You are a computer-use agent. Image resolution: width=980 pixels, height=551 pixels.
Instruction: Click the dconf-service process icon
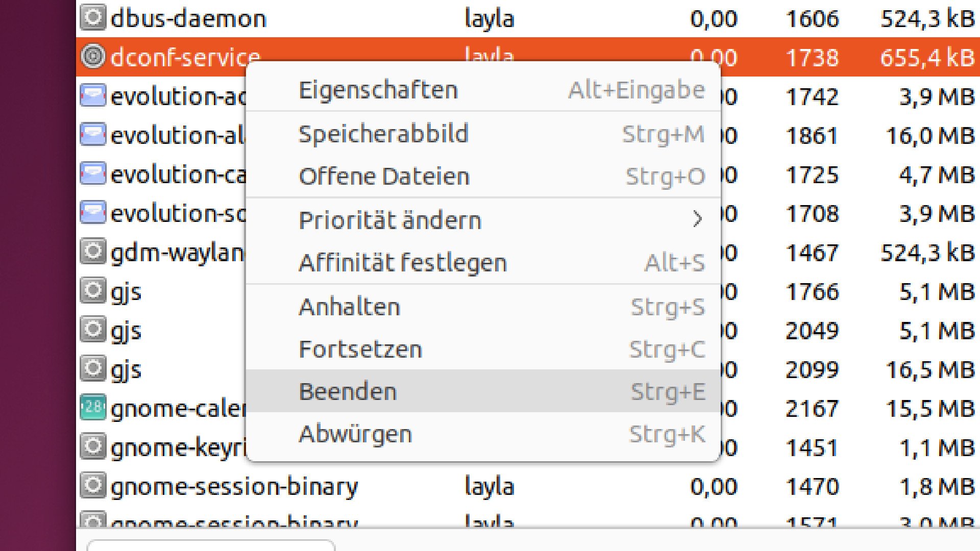point(93,56)
